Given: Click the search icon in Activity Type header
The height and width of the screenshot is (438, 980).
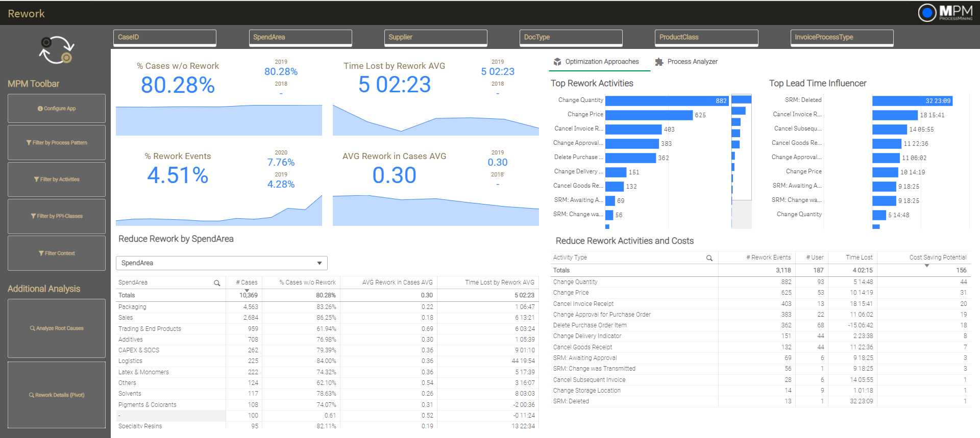Looking at the screenshot, I should [709, 258].
